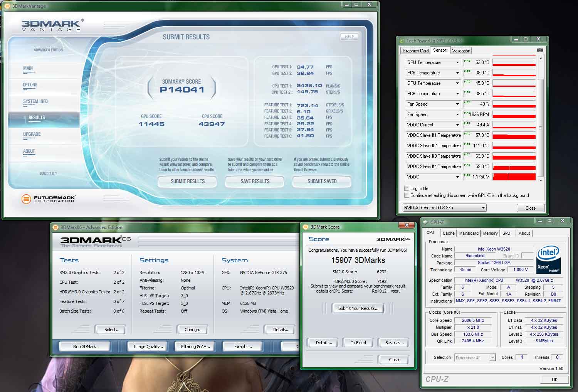Viewport: 578px width, 392px height.
Task: Click the Intel Xeon inside logo
Action: [548, 259]
